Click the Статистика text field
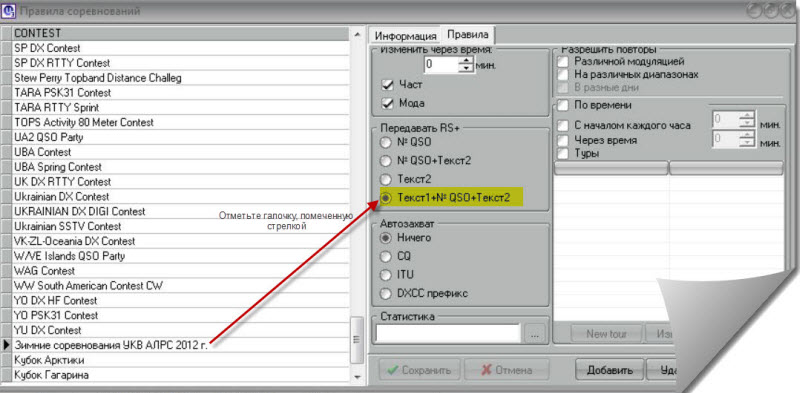This screenshot has height=393, width=800. tap(448, 334)
